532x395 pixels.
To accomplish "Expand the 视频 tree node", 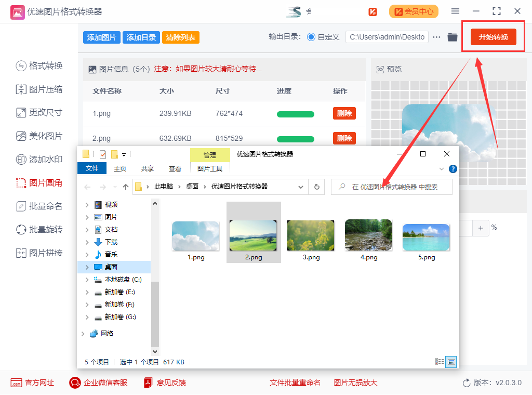I will pyautogui.click(x=87, y=205).
